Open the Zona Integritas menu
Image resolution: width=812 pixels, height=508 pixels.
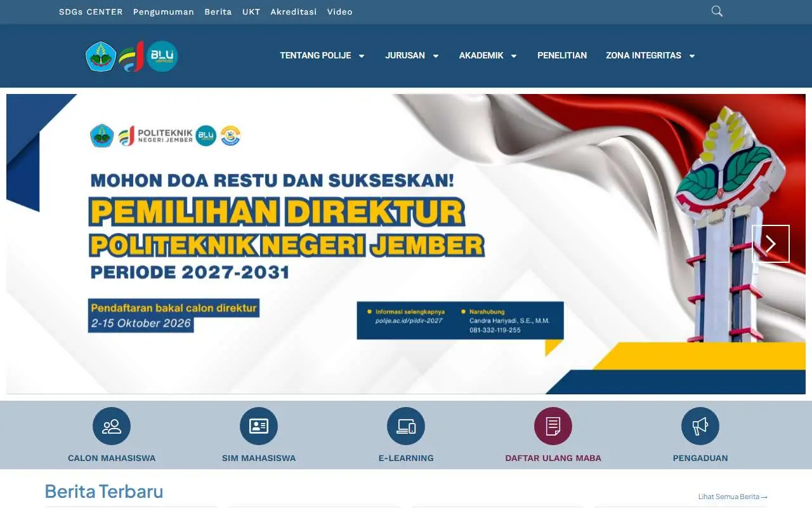pyautogui.click(x=643, y=55)
